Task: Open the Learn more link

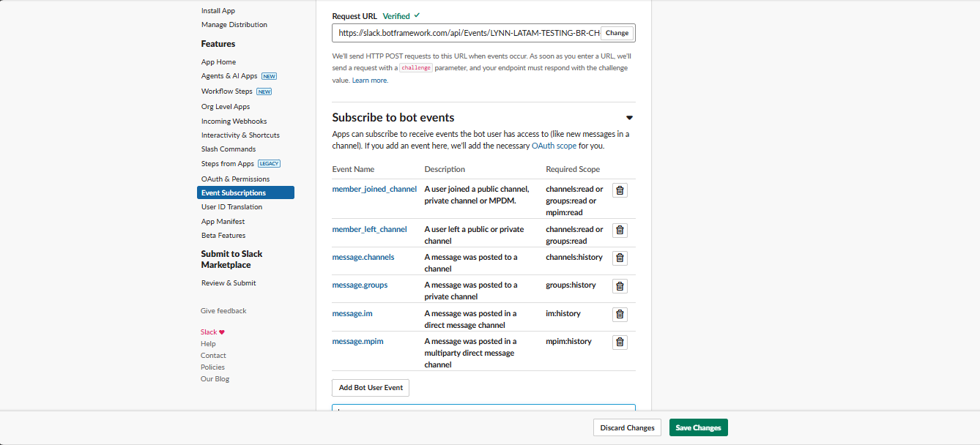Action: point(370,81)
